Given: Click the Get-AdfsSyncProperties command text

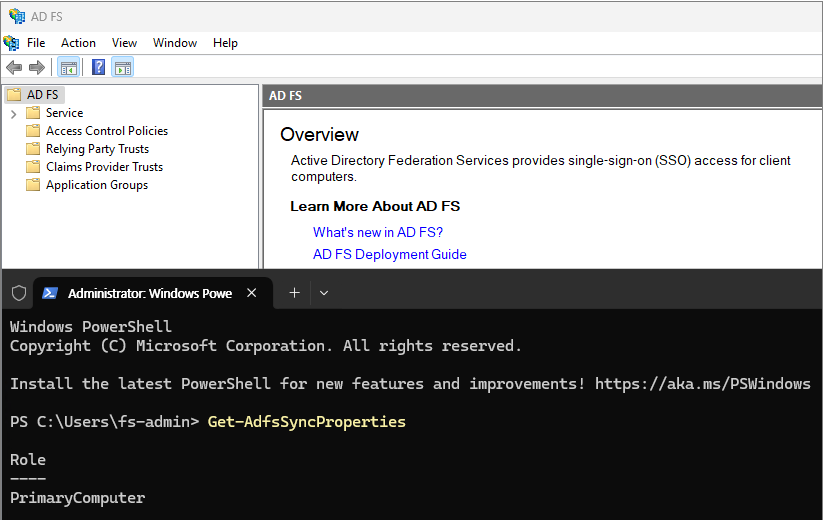Looking at the screenshot, I should point(307,422).
